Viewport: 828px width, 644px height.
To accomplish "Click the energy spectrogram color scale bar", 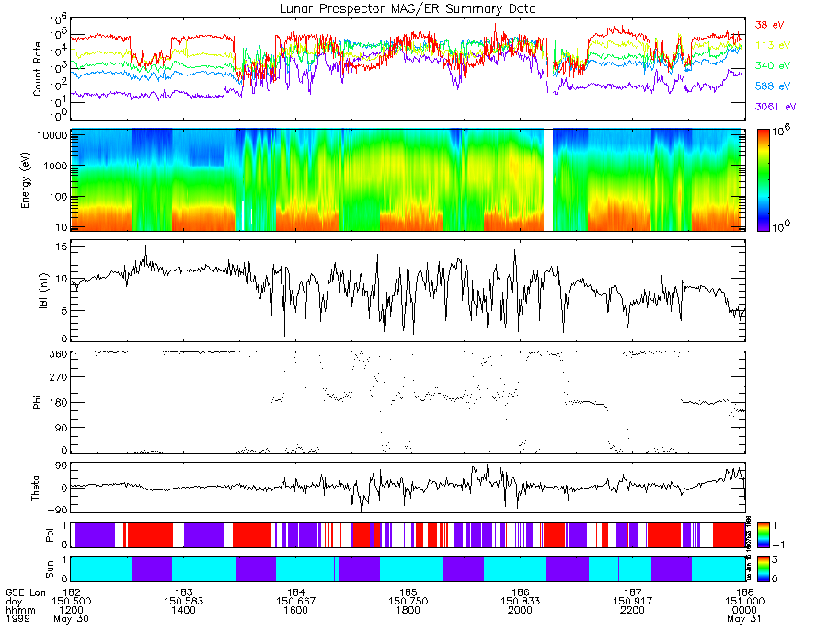I will click(763, 180).
